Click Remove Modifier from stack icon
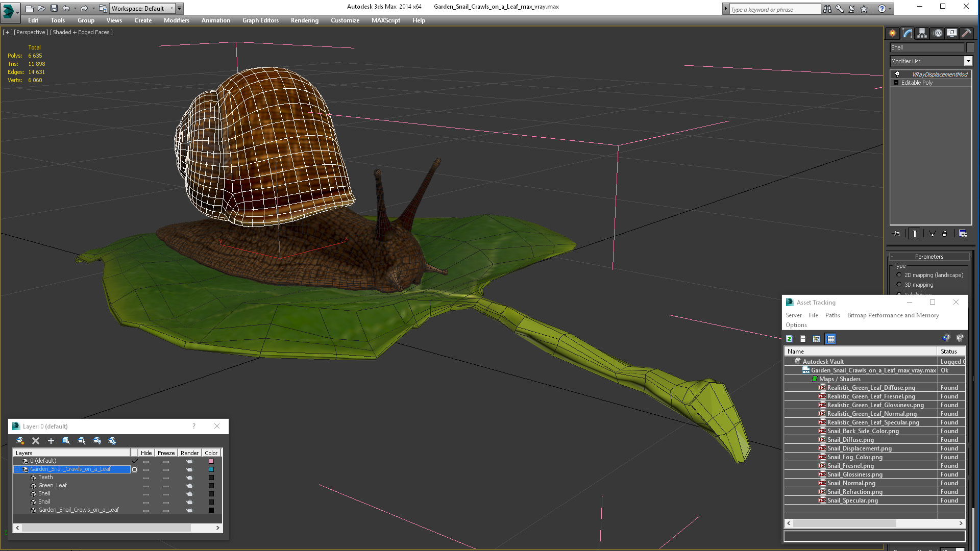 (945, 234)
